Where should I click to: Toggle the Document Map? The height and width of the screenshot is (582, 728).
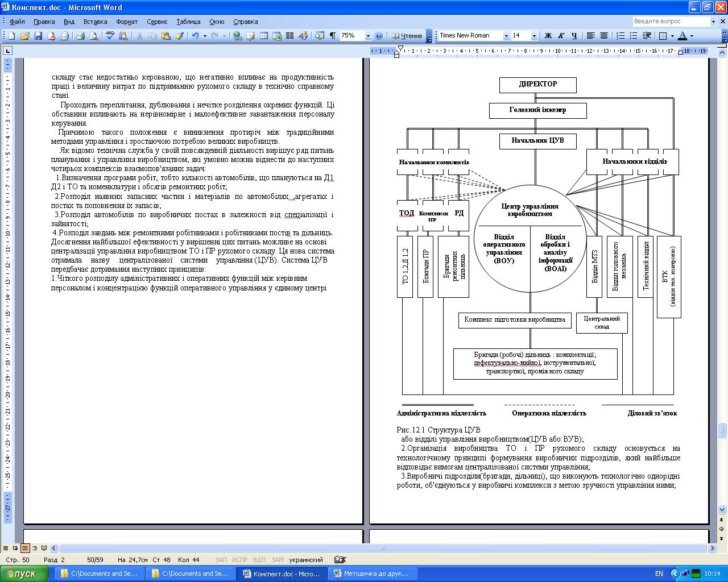click(320, 36)
